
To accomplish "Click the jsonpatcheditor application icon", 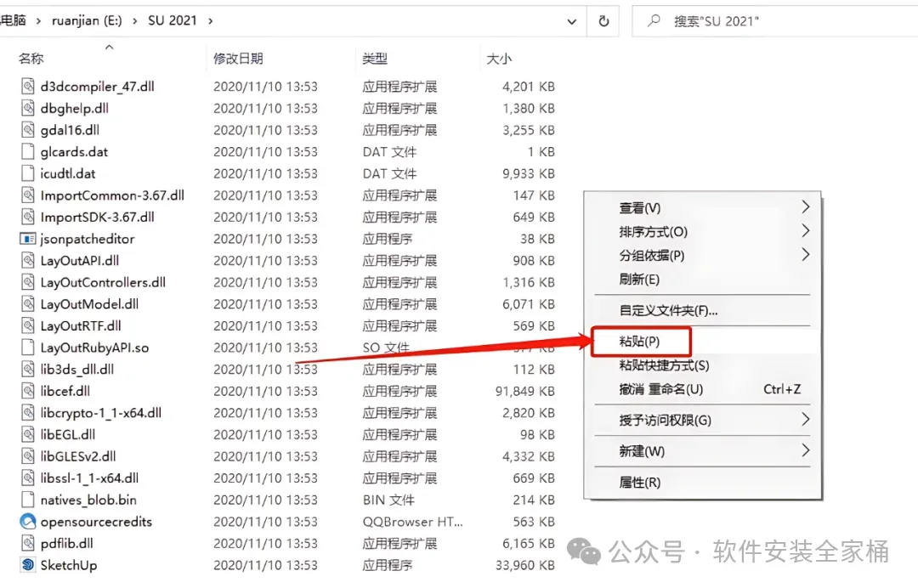I will pos(27,239).
